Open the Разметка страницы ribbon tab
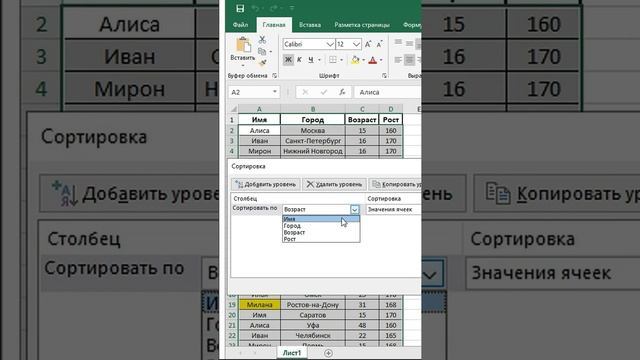This screenshot has width=640, height=360. pyautogui.click(x=362, y=25)
